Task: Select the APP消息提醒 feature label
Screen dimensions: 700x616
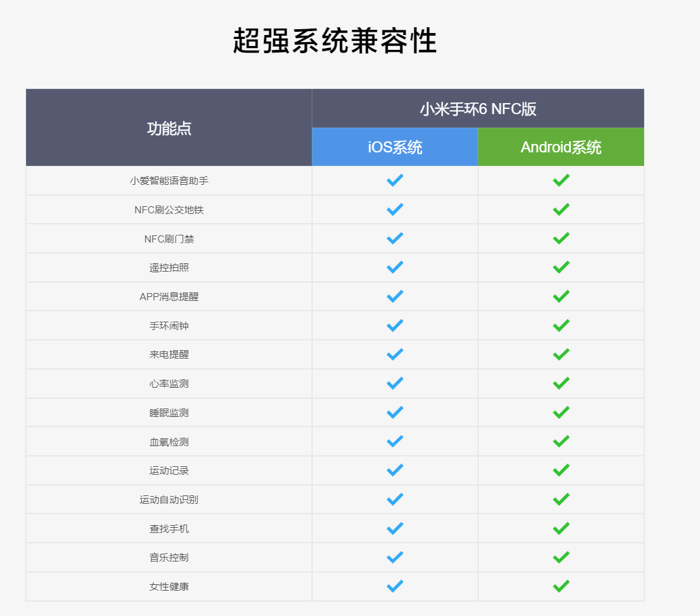Action: coord(169,296)
